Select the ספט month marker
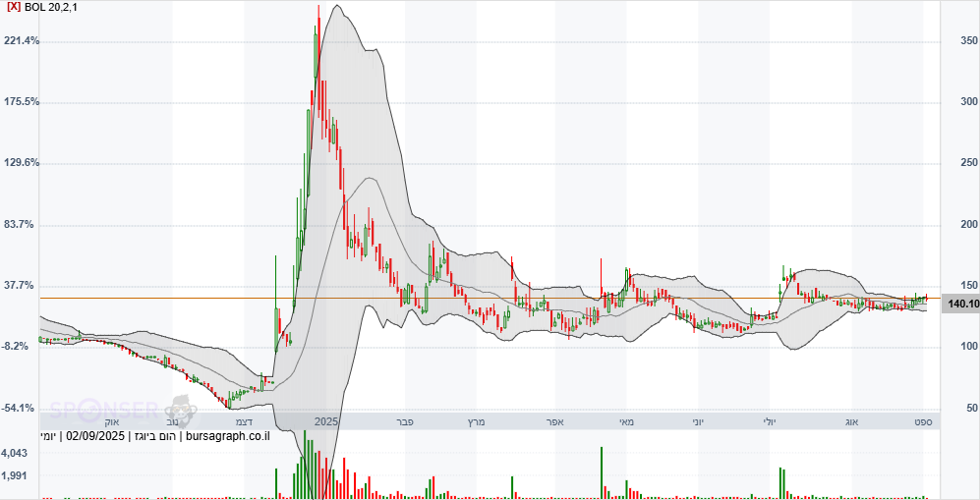 coord(922,421)
